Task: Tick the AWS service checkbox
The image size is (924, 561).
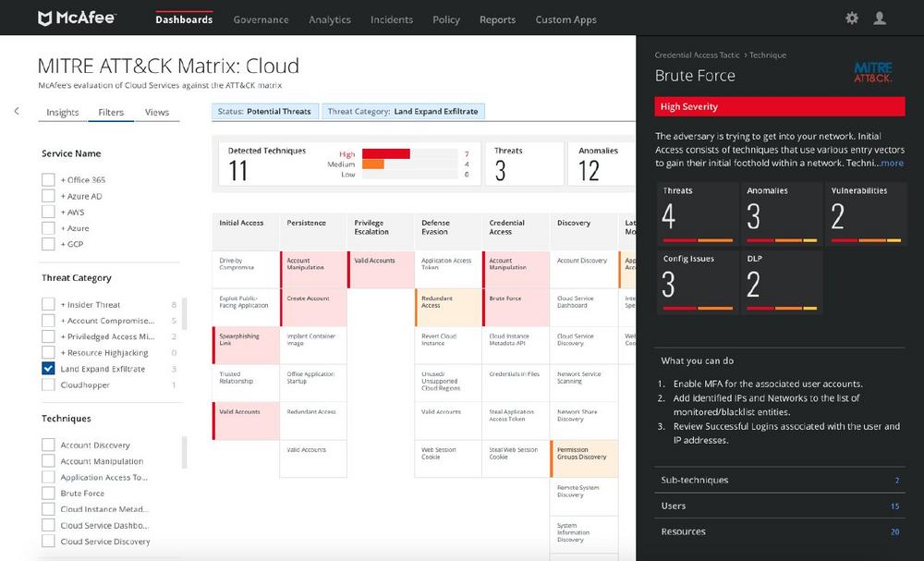Action: pyautogui.click(x=48, y=212)
